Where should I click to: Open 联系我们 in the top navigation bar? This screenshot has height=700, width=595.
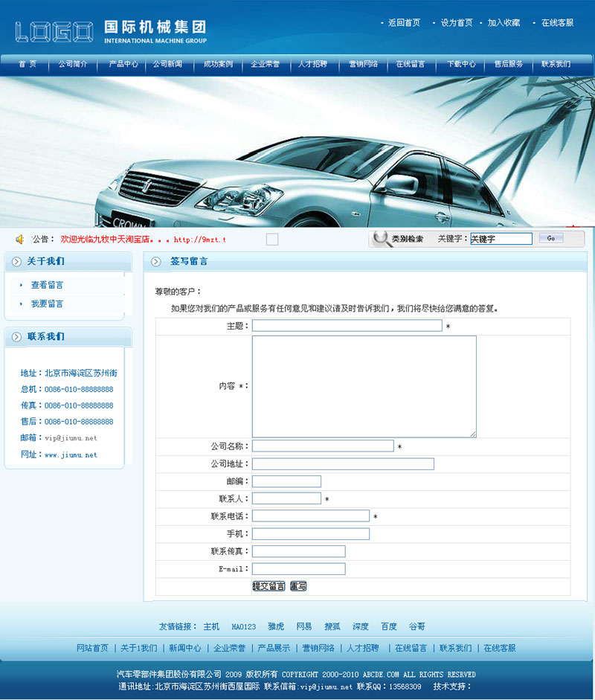[x=556, y=64]
